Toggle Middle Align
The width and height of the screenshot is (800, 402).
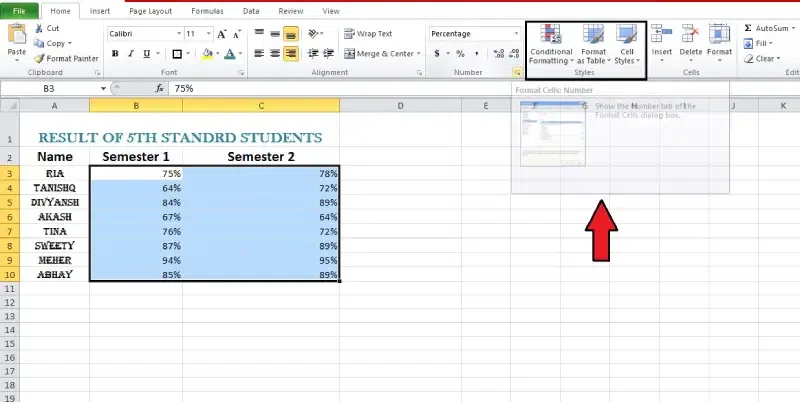pyautogui.click(x=275, y=34)
